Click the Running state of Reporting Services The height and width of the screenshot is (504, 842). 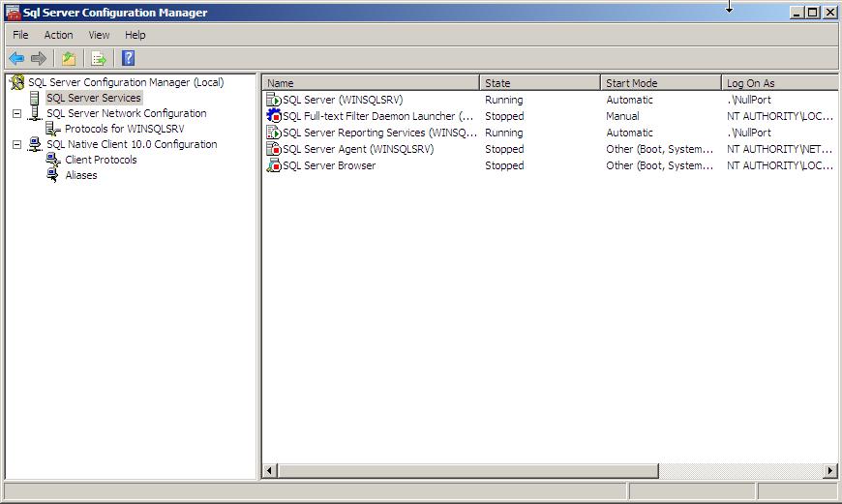503,133
